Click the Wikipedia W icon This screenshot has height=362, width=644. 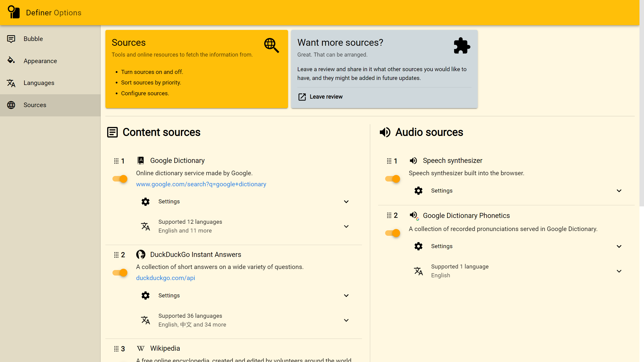[141, 348]
